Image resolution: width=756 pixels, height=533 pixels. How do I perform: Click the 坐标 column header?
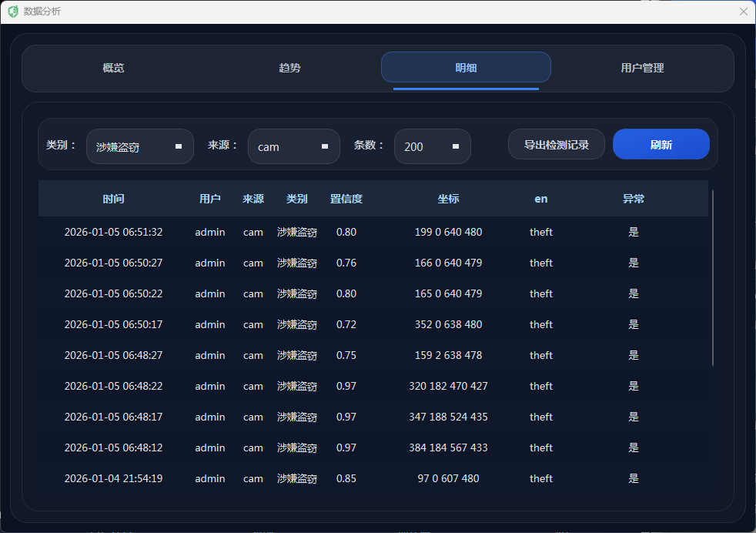[x=448, y=199]
